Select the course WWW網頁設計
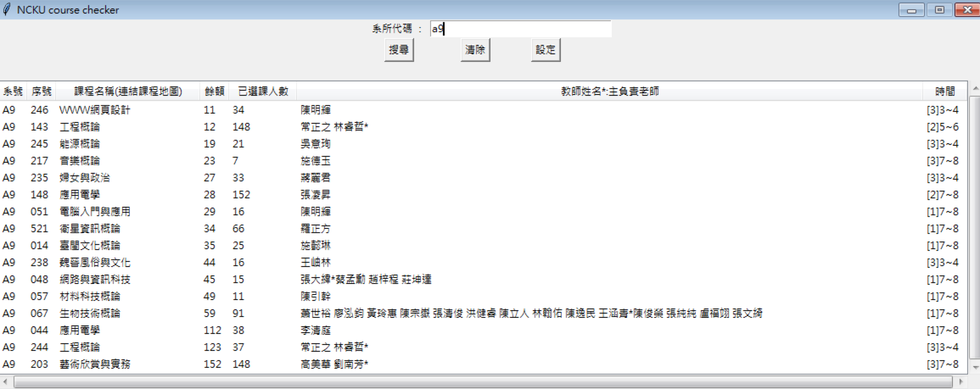 [x=484, y=110]
